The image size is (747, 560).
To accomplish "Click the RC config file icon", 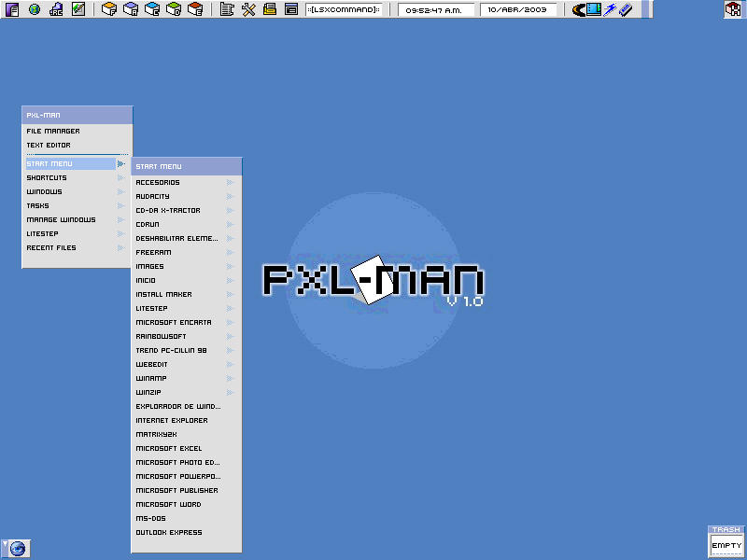I will [56, 9].
